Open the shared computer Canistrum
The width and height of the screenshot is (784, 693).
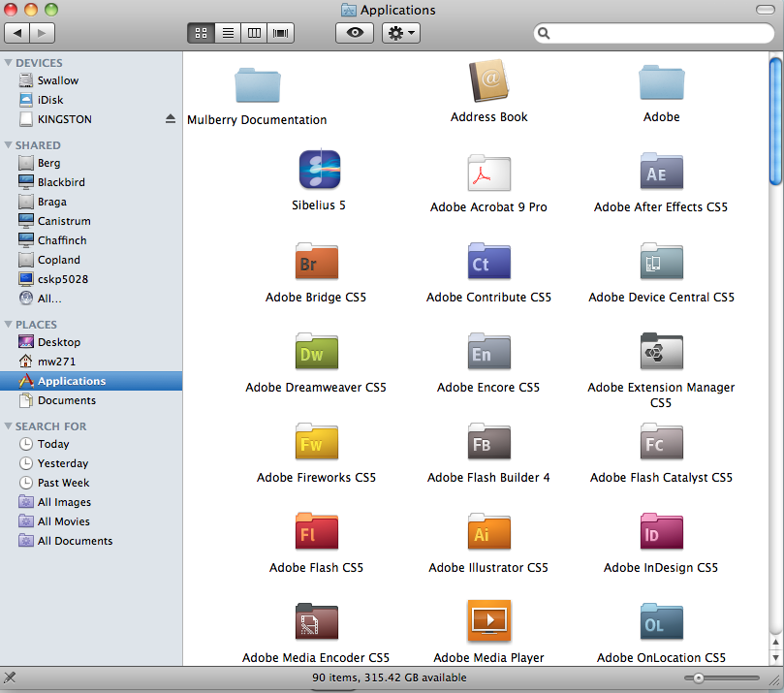[91, 221]
